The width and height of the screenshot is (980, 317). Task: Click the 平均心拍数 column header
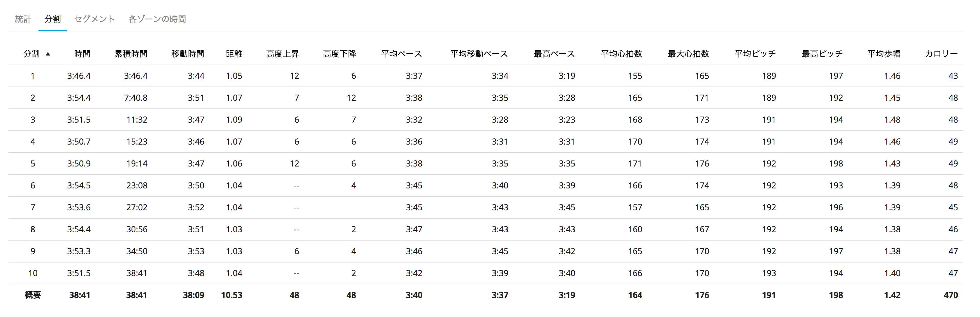tap(621, 54)
